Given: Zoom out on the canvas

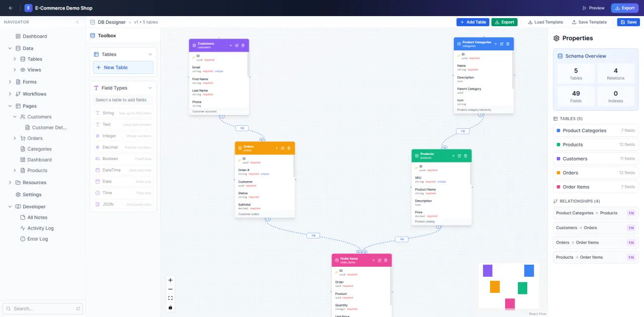Looking at the screenshot, I should (x=170, y=289).
